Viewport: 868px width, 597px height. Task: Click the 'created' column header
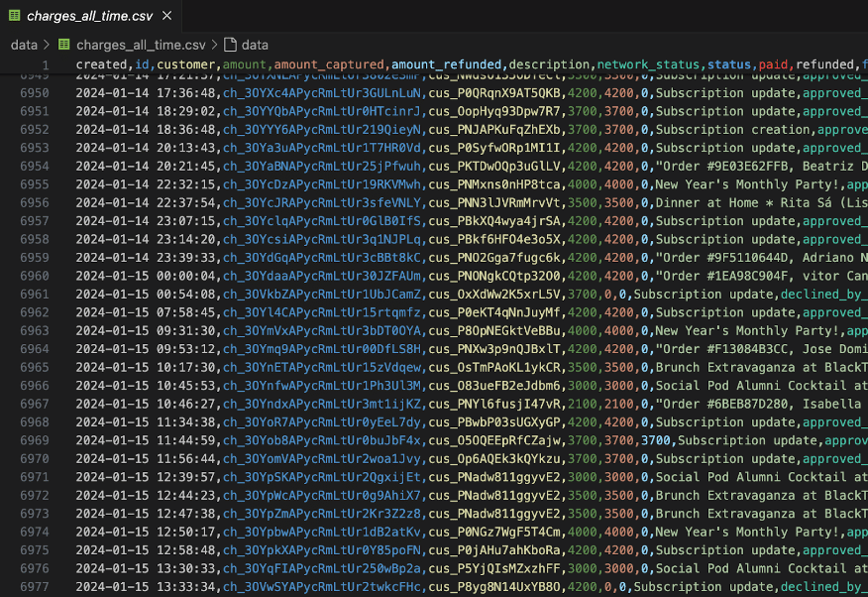click(101, 64)
